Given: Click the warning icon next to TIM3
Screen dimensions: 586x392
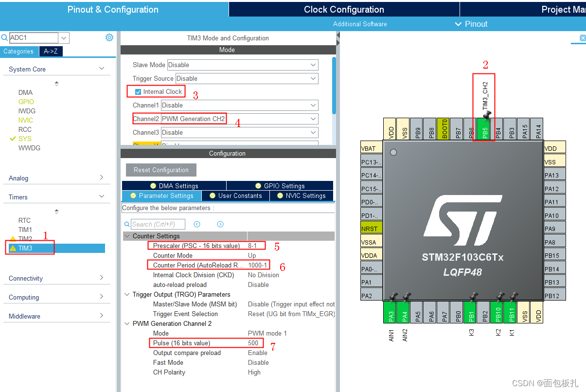Looking at the screenshot, I should pos(13,248).
